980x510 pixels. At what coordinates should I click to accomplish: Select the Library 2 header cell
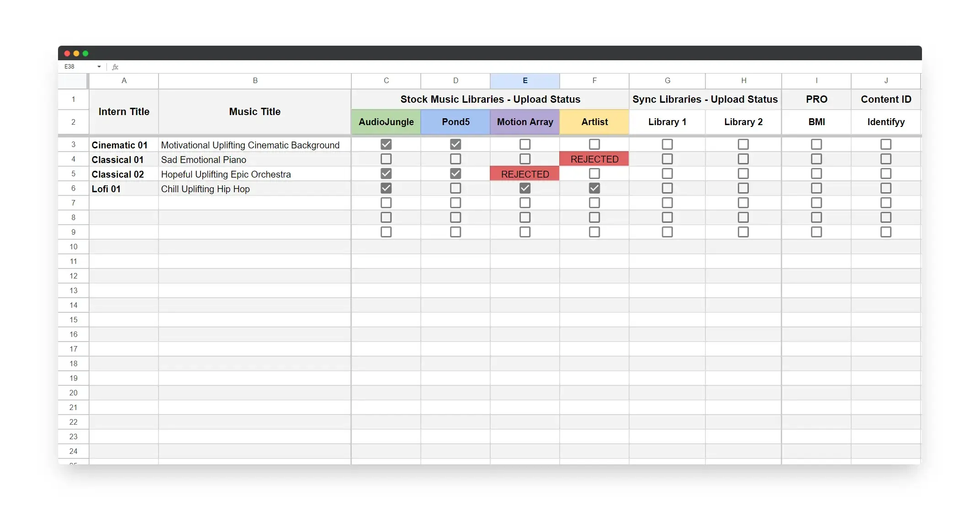[x=743, y=122]
